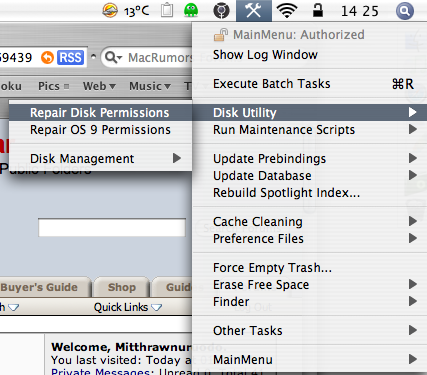This screenshot has width=427, height=375.
Task: Click the round dark menu bar icon
Action: pos(221,11)
